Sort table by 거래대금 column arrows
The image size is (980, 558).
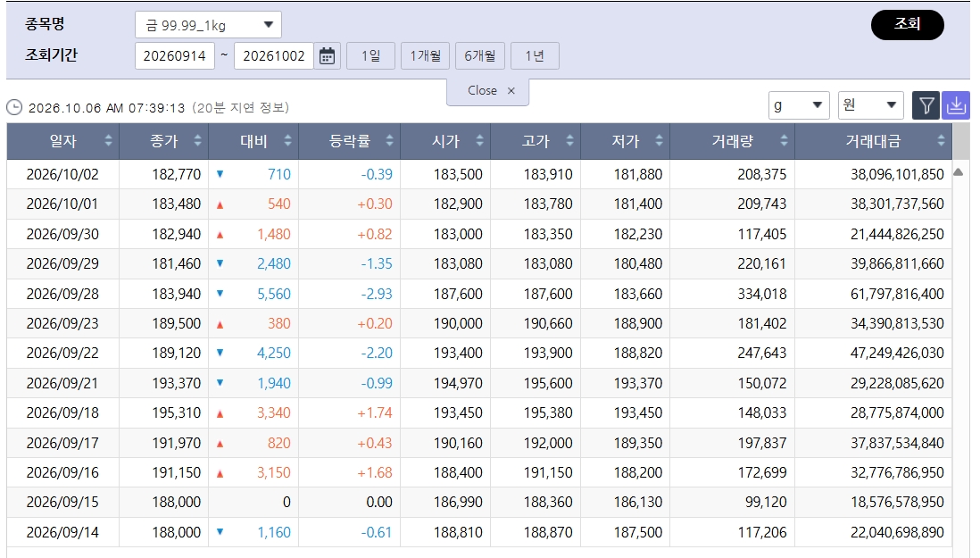click(x=941, y=140)
